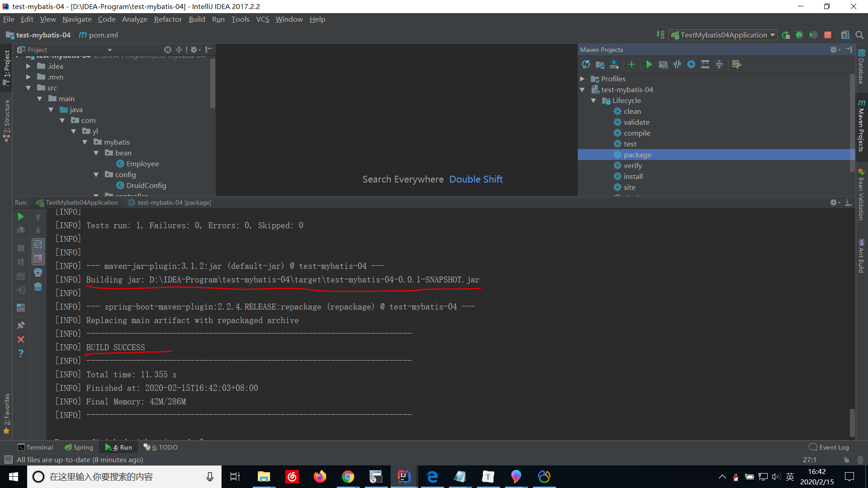Viewport: 868px width, 488px height.
Task: Toggle skip tests mode in Maven panel
Action: 677,64
